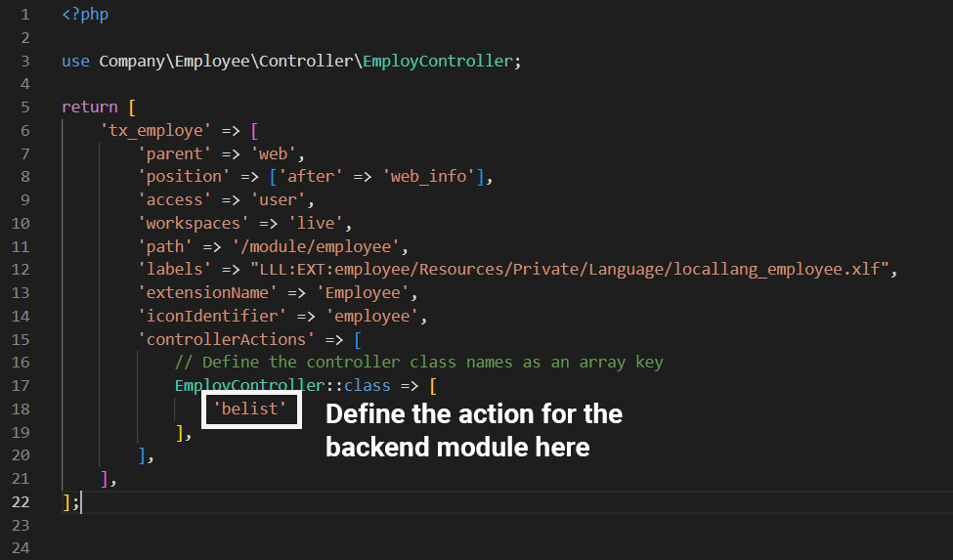Click the locallang_employee.xlf labels string

pyautogui.click(x=574, y=269)
